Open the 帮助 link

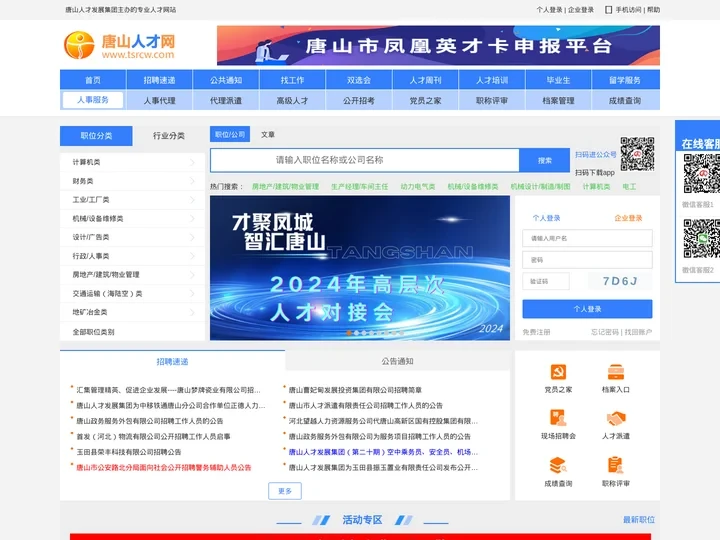[653, 10]
